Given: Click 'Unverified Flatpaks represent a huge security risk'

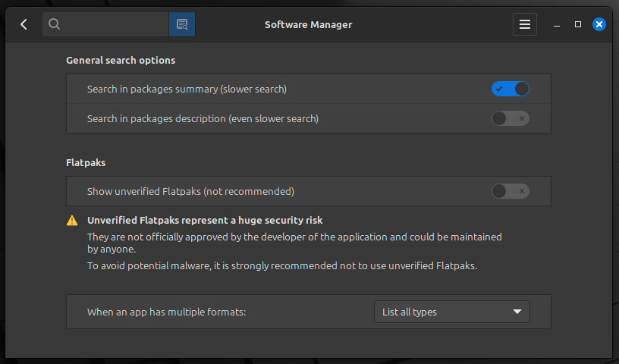Looking at the screenshot, I should 205,220.
